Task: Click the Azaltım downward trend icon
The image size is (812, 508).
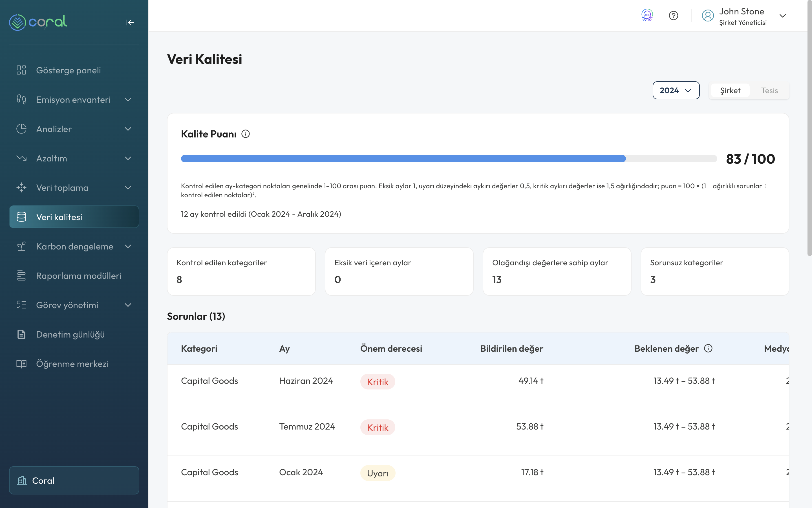Action: 21,158
